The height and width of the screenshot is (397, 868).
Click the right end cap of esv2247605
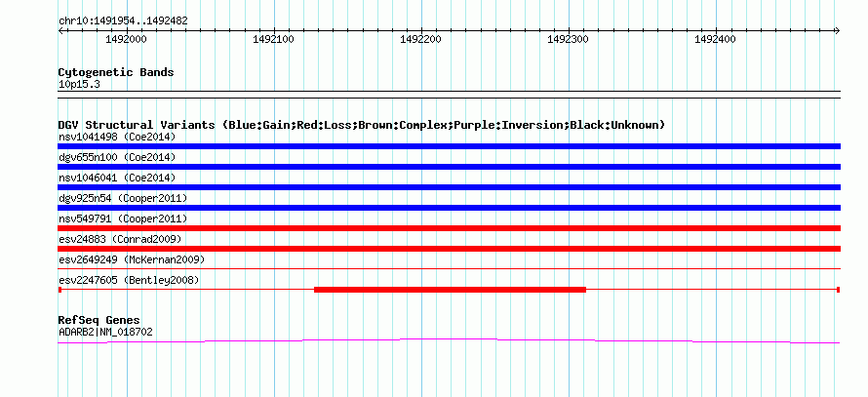tap(839, 290)
